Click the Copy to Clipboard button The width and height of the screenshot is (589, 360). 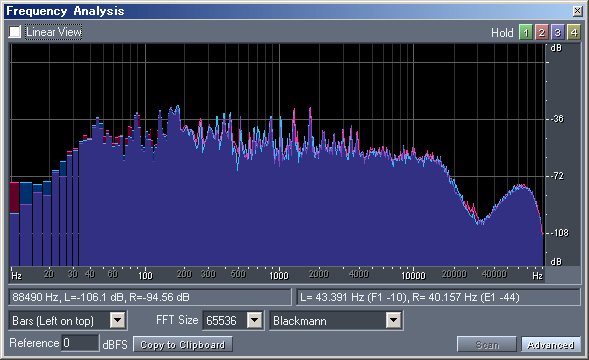tap(183, 345)
